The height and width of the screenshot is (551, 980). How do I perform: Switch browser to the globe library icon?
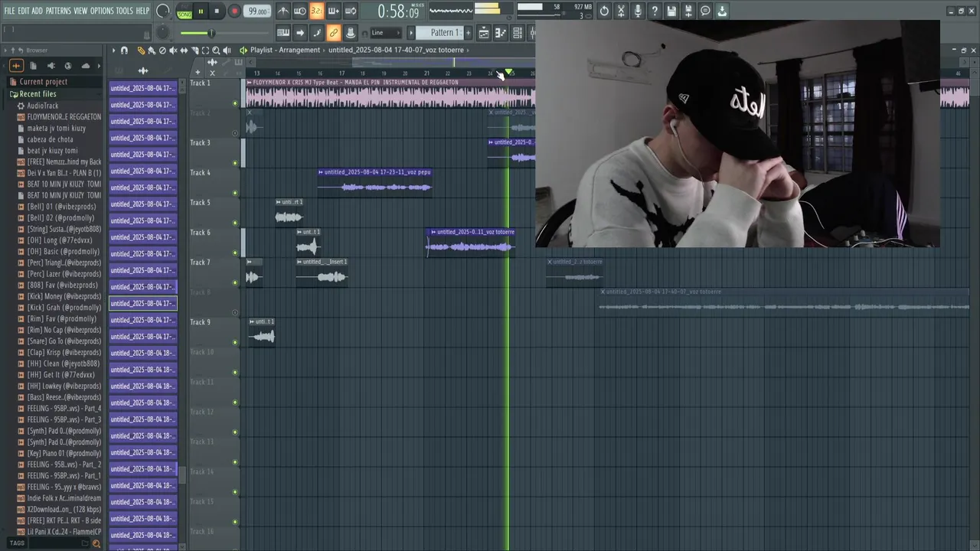pyautogui.click(x=68, y=66)
